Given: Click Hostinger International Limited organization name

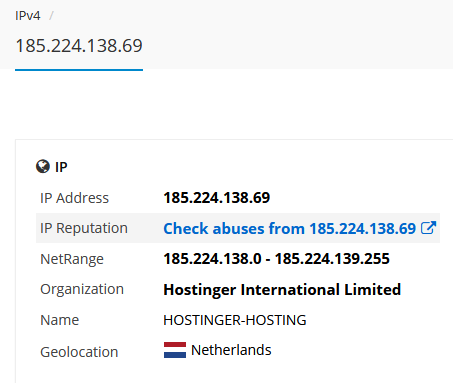Looking at the screenshot, I should 282,290.
